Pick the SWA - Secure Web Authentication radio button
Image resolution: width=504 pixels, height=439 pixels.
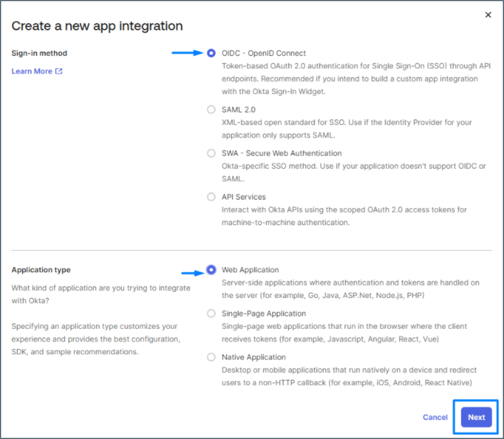(x=211, y=153)
